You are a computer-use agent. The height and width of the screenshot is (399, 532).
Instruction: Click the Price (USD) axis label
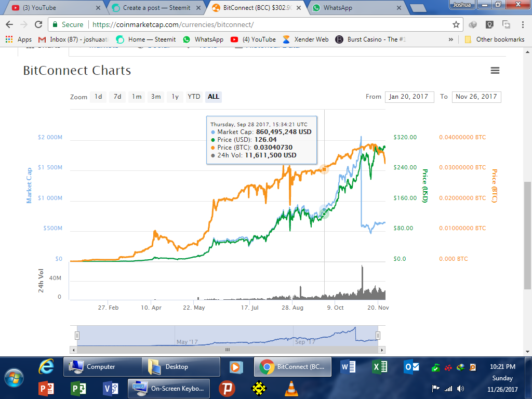tap(425, 185)
